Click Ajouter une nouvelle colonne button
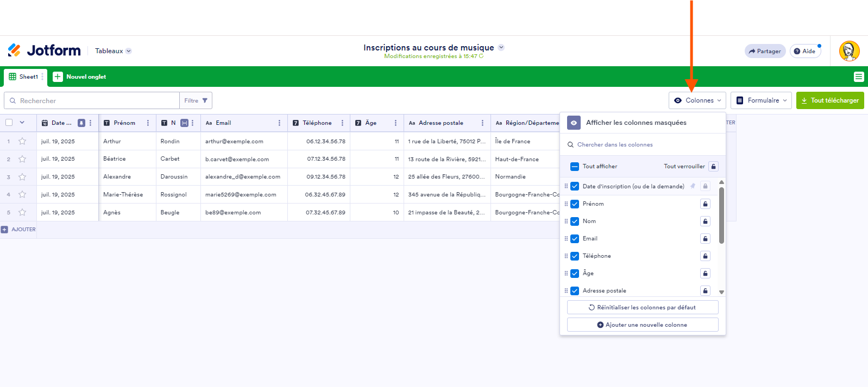 (643, 325)
